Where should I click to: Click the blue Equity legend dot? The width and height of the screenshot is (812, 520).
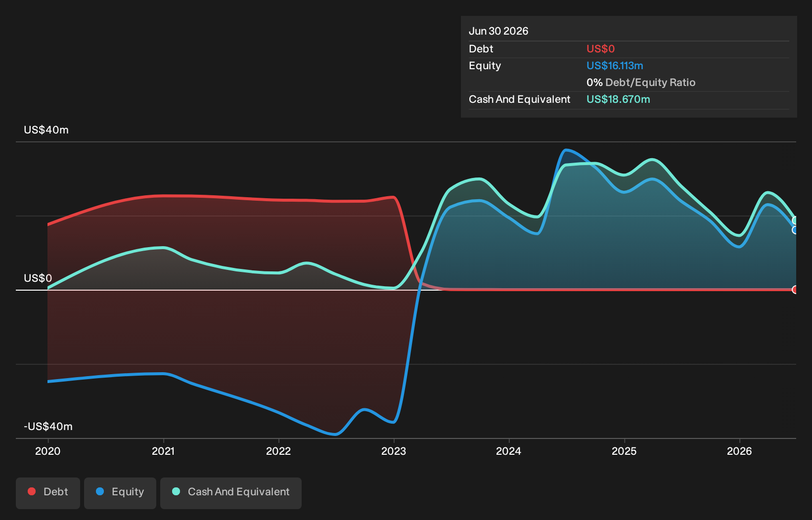[100, 491]
